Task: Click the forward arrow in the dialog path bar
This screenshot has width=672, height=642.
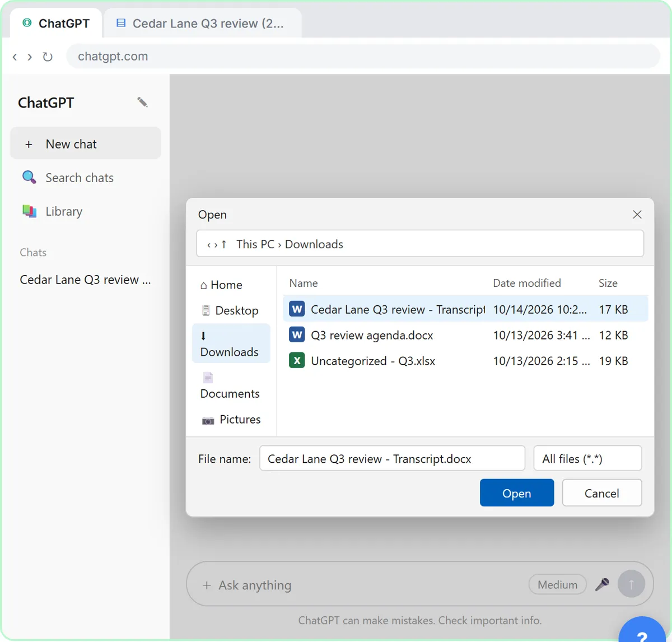Action: click(x=216, y=245)
